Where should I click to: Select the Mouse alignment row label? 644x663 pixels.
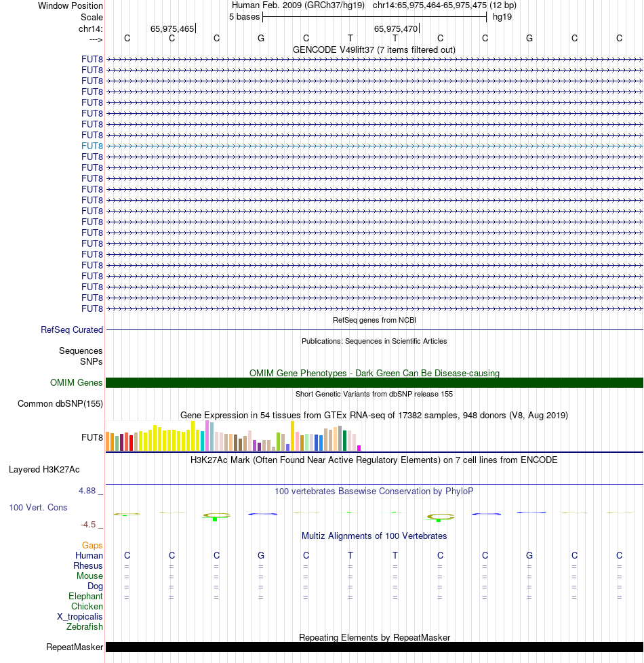point(89,576)
